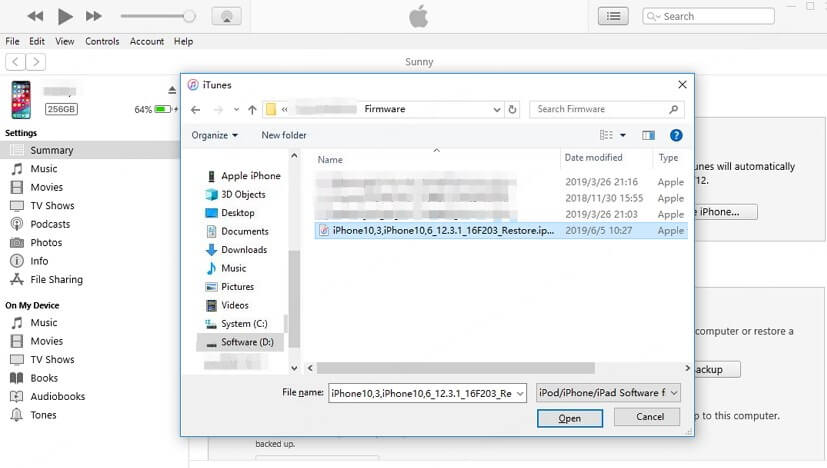Click the eject icon beside device
The width and height of the screenshot is (827, 468).
click(x=173, y=90)
